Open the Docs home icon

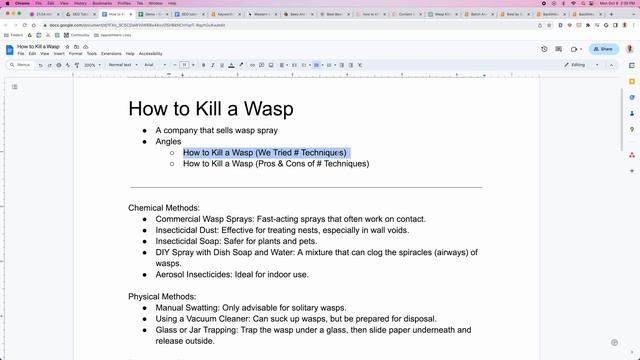tap(9, 50)
